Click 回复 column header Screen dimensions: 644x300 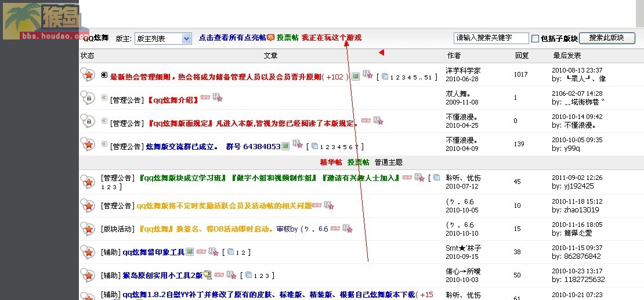coord(522,56)
